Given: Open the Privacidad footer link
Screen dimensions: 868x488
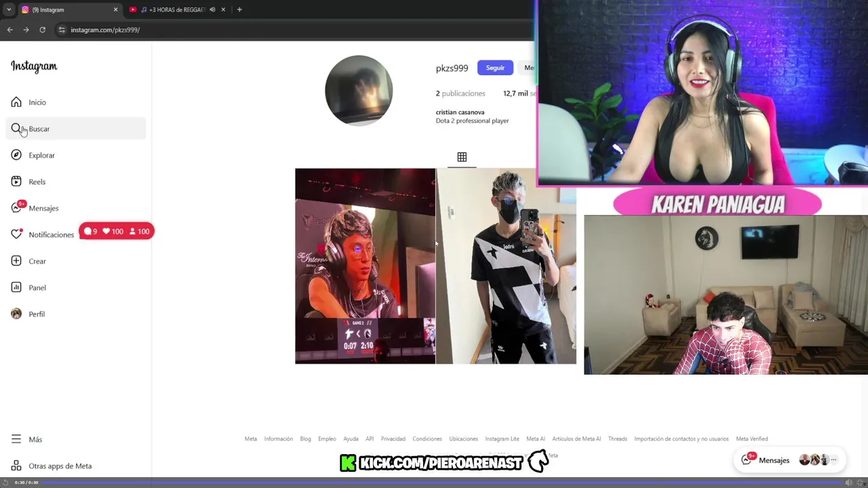Looking at the screenshot, I should click(x=393, y=439).
